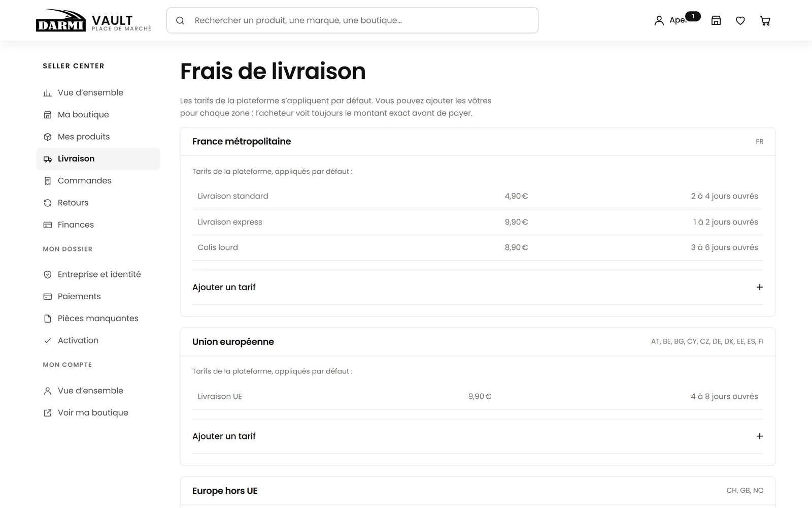Click the CH, GB, NO country codes
Viewport: 812px width, 508px height.
click(745, 490)
